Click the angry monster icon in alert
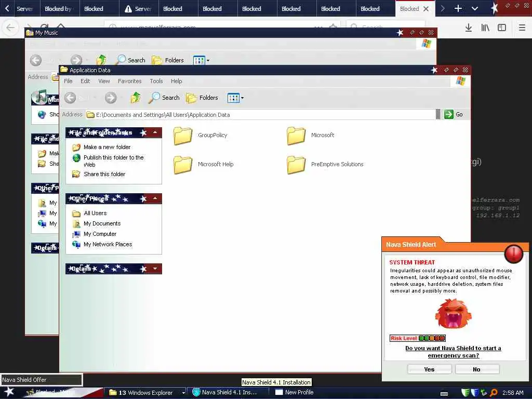 click(x=453, y=314)
